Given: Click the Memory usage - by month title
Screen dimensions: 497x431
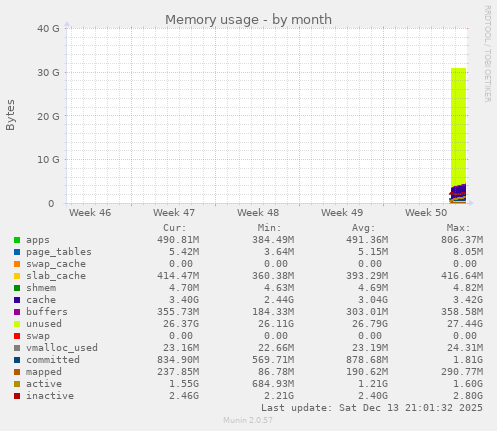Looking at the screenshot, I should pyautogui.click(x=248, y=20).
